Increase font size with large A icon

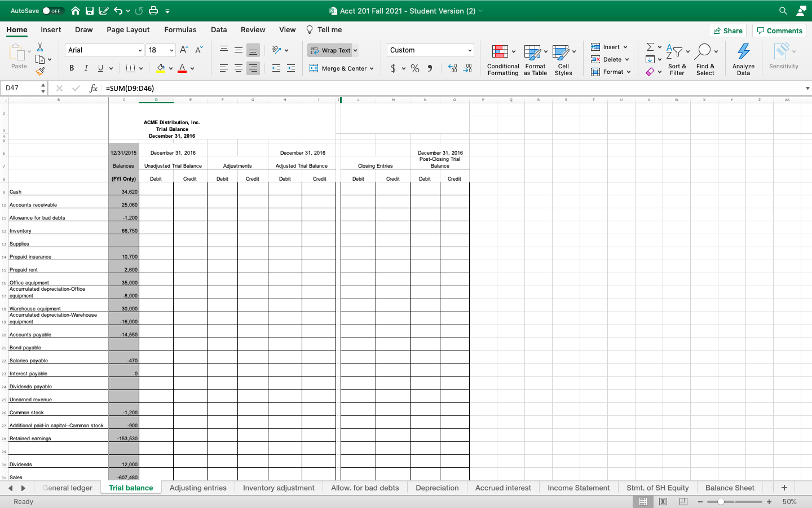pyautogui.click(x=184, y=50)
